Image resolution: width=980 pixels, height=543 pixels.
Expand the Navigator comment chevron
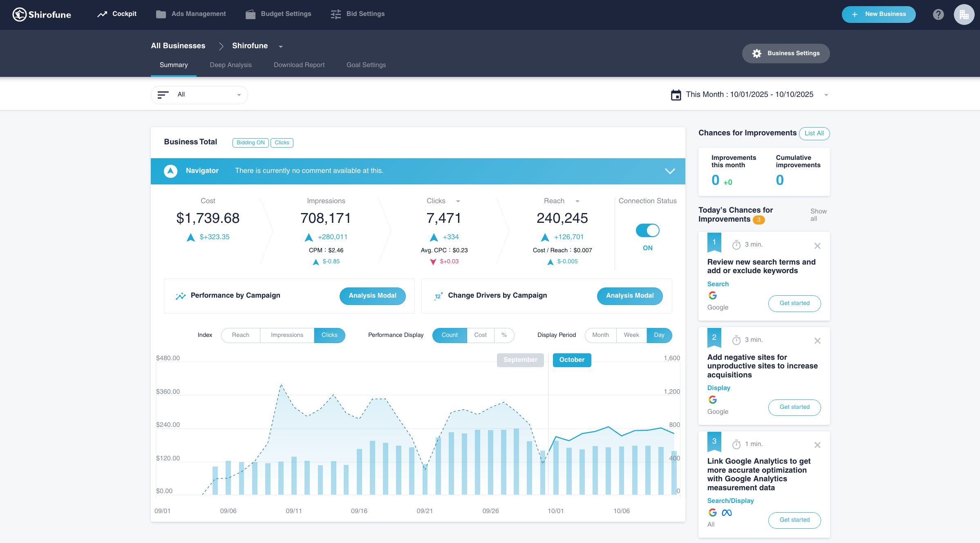(x=669, y=171)
